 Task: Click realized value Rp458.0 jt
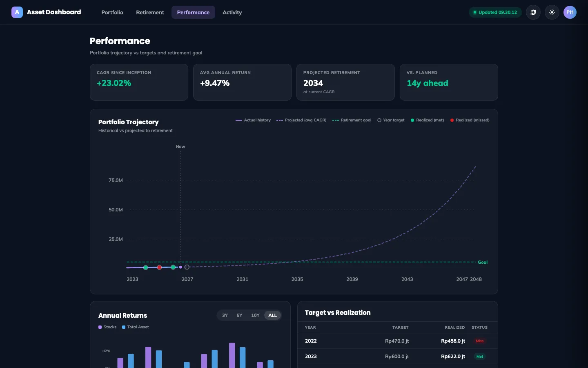[x=453, y=341]
